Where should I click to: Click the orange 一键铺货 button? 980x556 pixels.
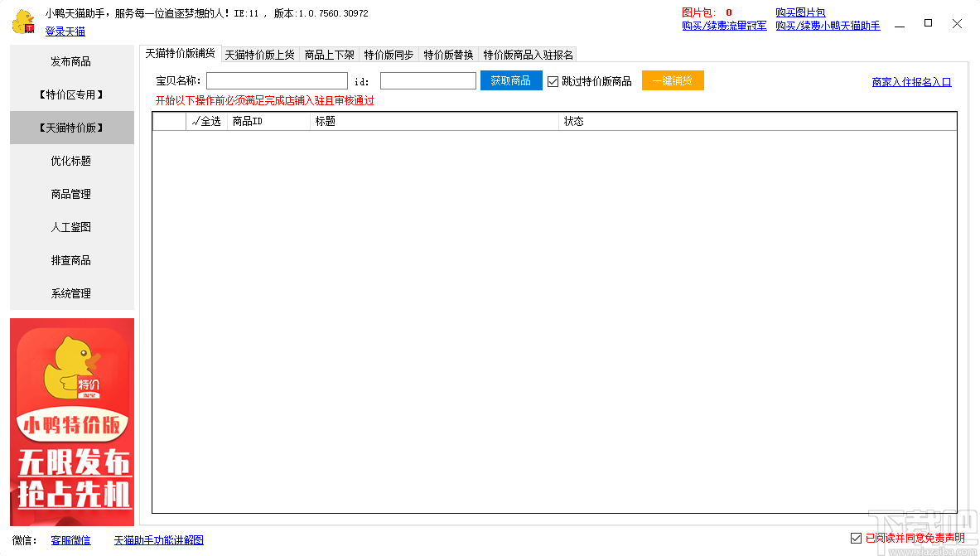[x=673, y=80]
